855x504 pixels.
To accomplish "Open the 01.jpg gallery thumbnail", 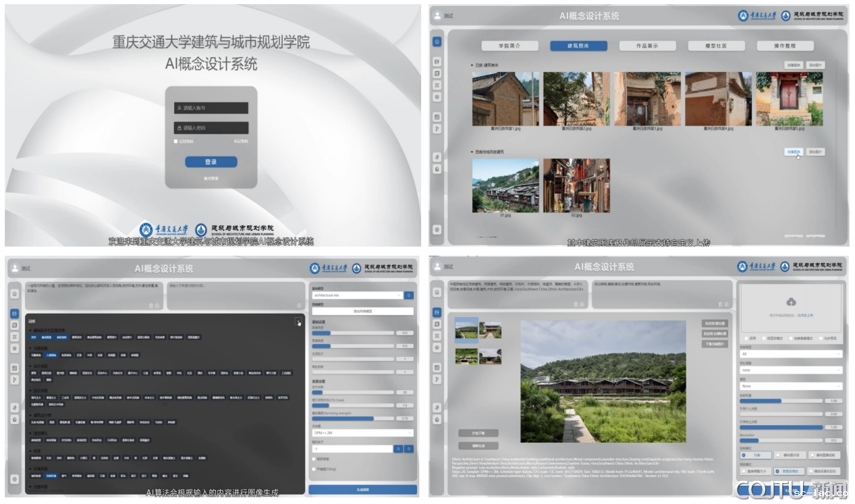I will (505, 186).
